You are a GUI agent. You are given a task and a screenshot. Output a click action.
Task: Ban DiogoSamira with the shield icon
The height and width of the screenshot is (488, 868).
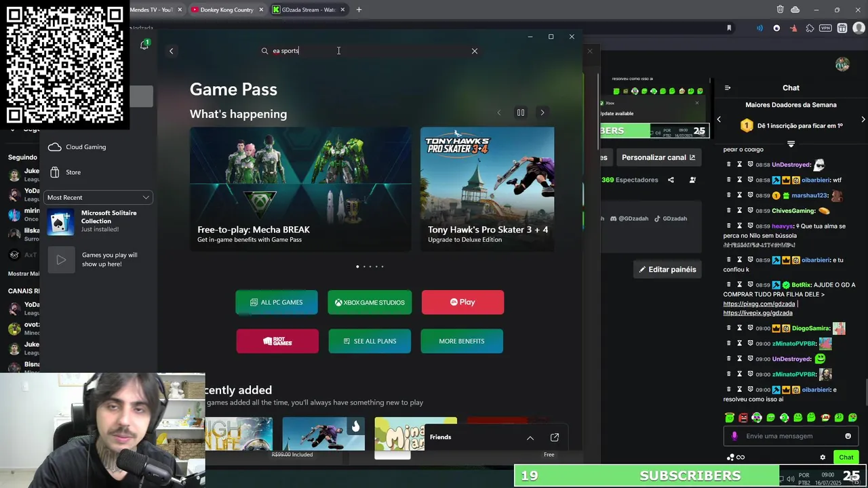(750, 328)
